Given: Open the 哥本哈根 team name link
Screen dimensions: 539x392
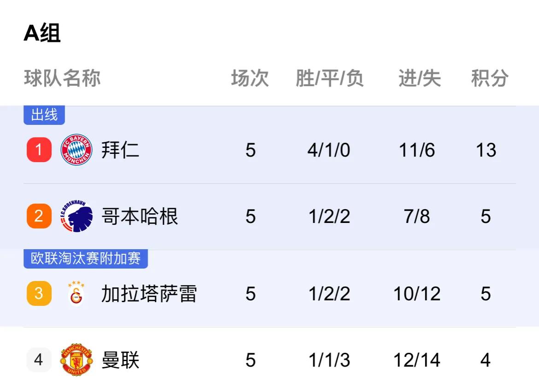Looking at the screenshot, I should click(x=140, y=216).
